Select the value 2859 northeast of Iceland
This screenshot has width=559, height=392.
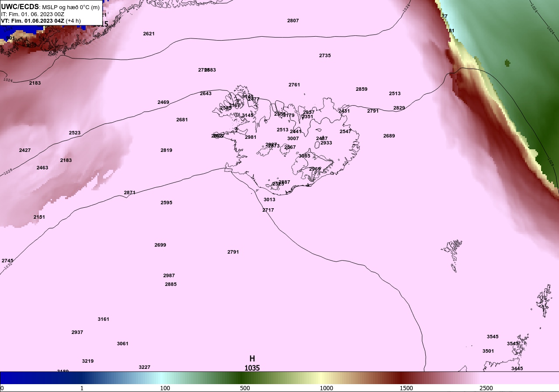coord(362,89)
